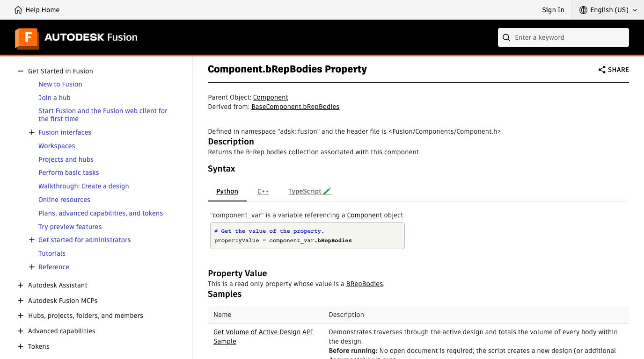The image size is (644, 359).
Task: Expand Hubs, projects, folders, and members
Action: tap(21, 316)
